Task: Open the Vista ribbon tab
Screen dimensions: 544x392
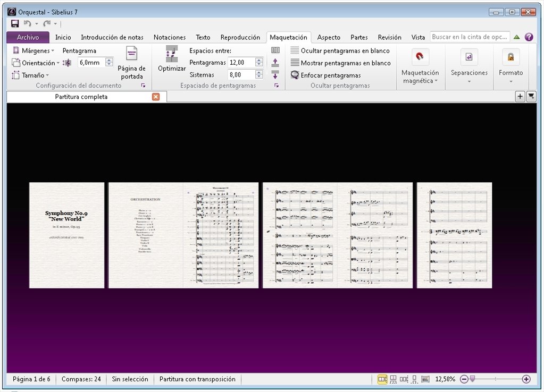Action: pyautogui.click(x=418, y=37)
